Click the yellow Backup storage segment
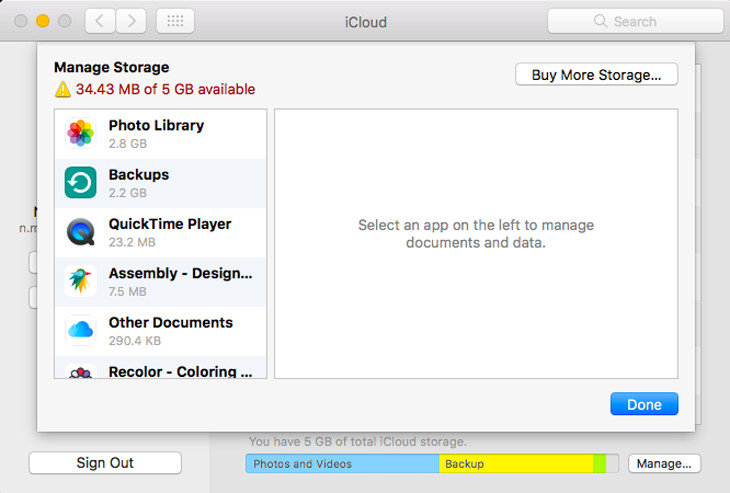This screenshot has width=730, height=493. (515, 464)
